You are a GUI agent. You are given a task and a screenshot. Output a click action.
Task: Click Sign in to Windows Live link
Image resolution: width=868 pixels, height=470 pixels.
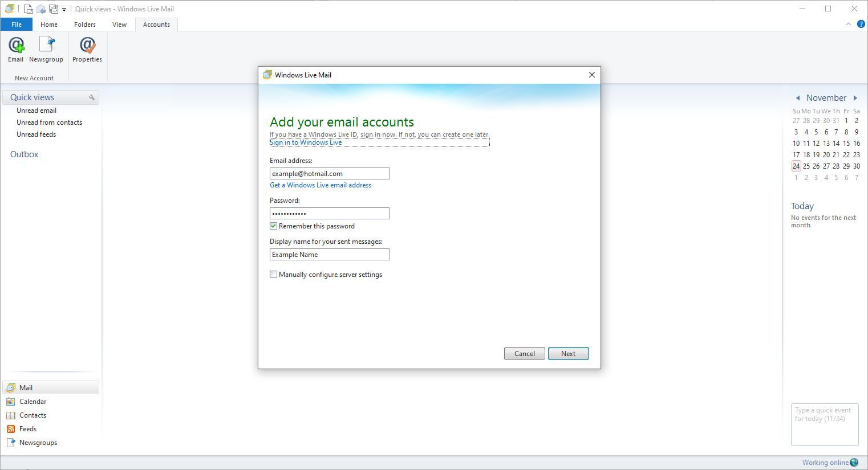pos(306,142)
